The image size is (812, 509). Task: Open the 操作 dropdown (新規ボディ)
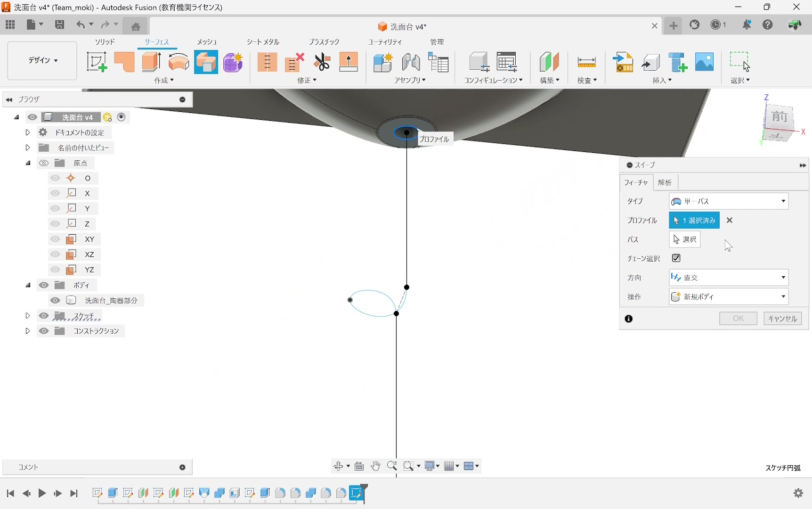point(729,297)
